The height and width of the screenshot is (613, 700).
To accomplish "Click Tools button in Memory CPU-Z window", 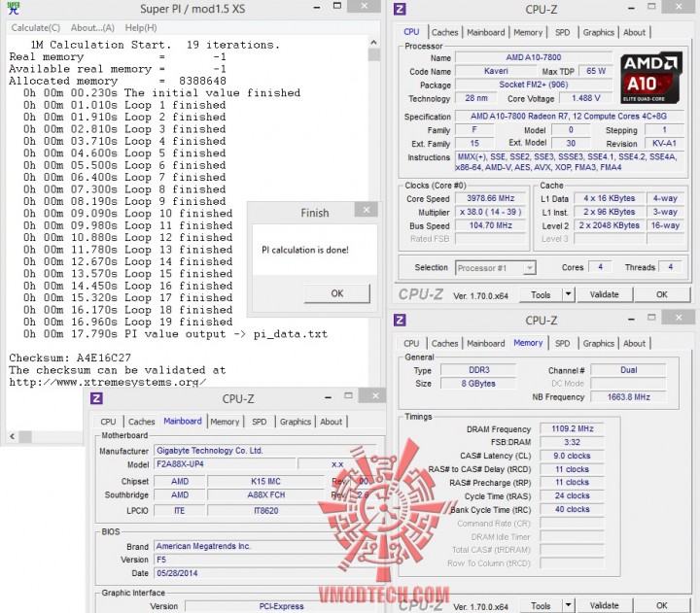I will tap(541, 606).
